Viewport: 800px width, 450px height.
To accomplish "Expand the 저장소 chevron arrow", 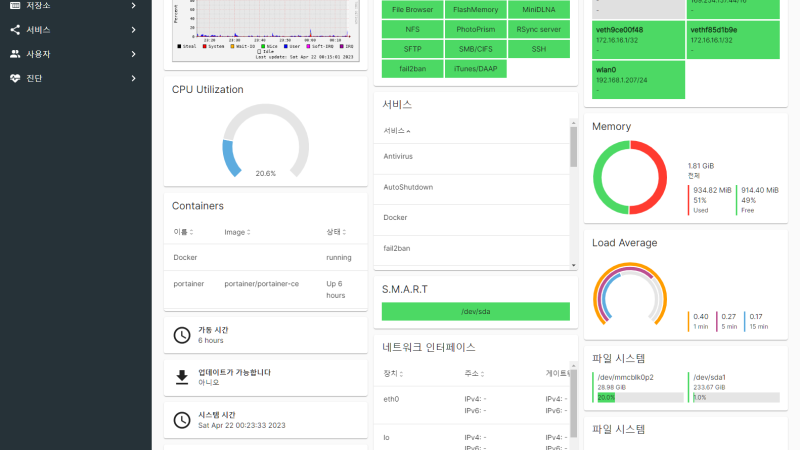I will [133, 5].
